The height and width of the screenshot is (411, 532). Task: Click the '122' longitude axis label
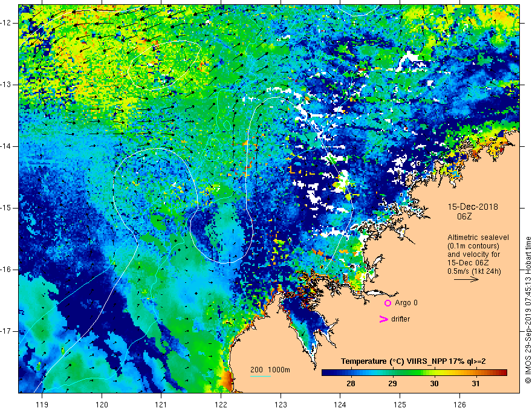221,404
